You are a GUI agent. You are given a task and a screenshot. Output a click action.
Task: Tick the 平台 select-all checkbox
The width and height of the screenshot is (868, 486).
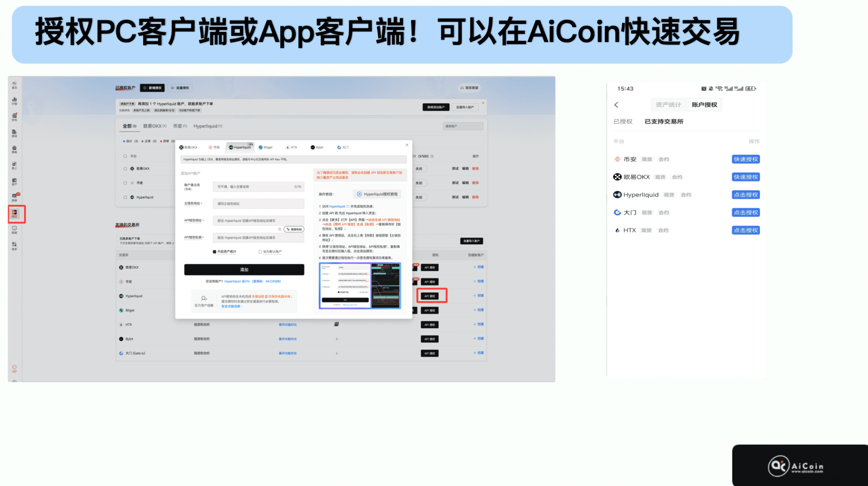(x=125, y=156)
